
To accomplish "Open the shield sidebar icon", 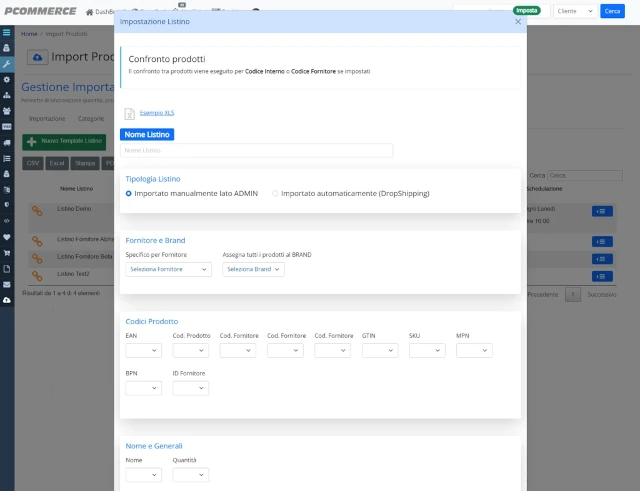I will click(x=7, y=205).
